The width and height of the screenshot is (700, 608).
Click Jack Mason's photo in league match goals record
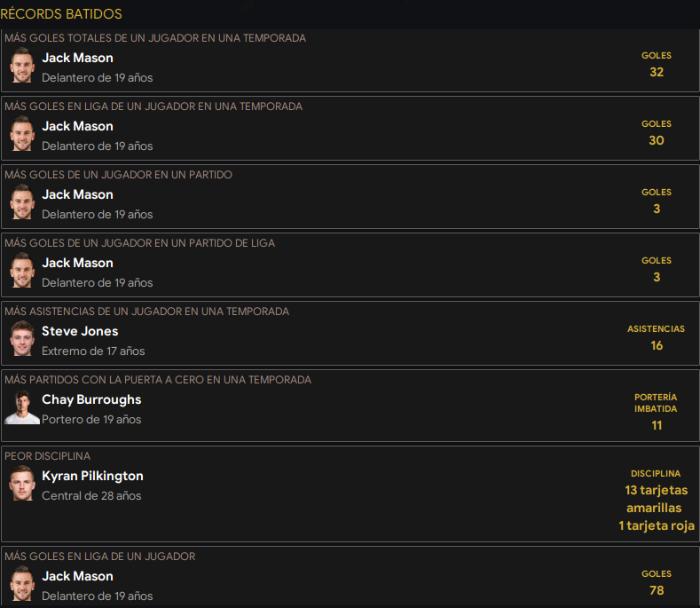(22, 271)
